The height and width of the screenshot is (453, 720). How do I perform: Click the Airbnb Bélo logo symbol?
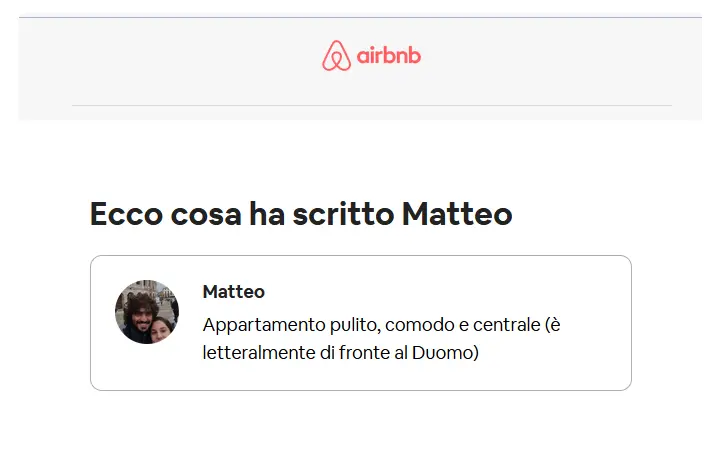[336, 56]
